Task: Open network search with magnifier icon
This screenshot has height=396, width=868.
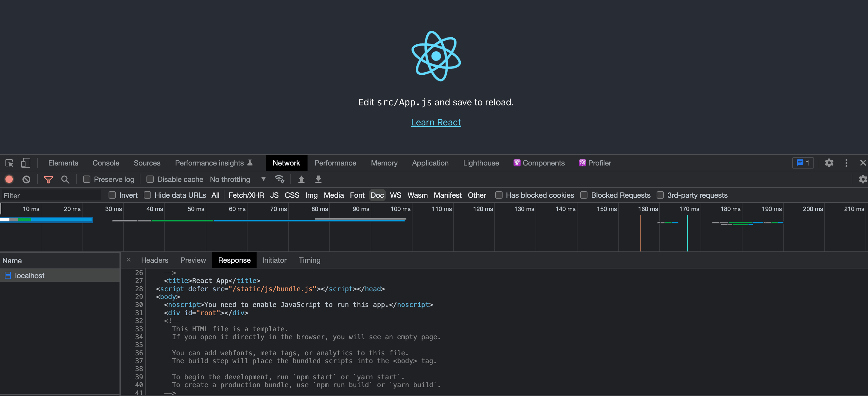Action: 66,179
